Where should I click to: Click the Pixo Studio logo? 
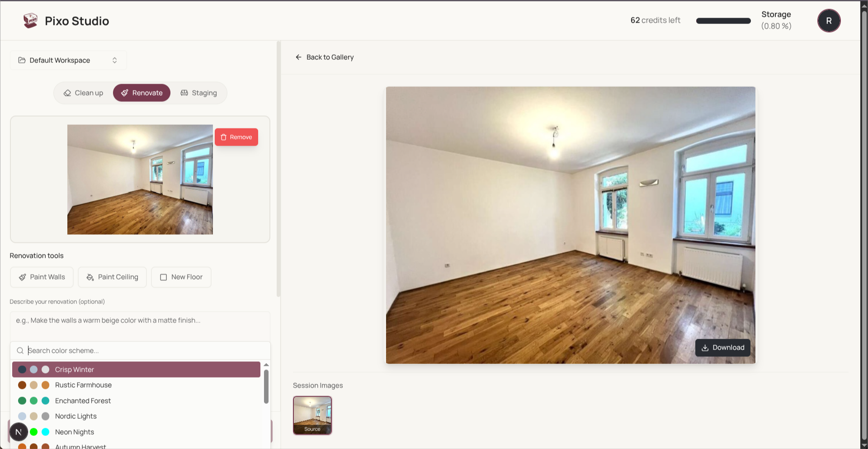(31, 20)
